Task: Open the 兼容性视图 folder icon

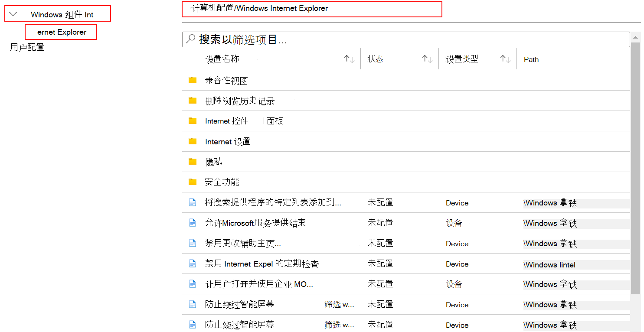Action: pyautogui.click(x=193, y=80)
